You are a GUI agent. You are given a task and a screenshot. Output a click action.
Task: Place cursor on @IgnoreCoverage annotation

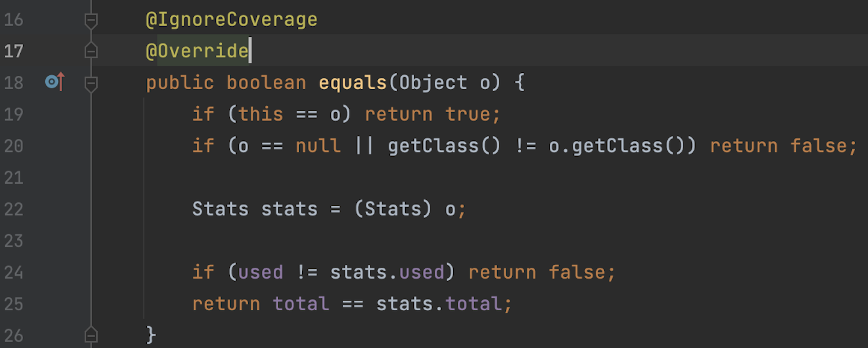(x=231, y=20)
